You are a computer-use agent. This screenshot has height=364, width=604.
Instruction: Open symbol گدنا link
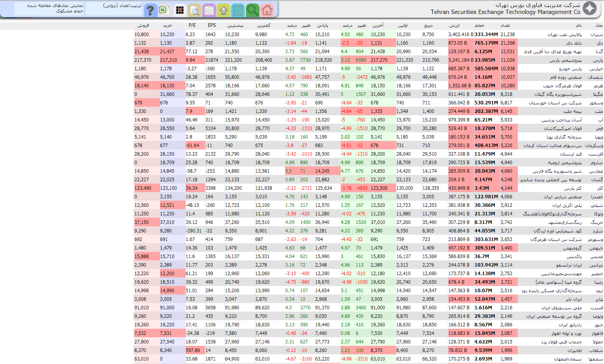pos(599,52)
